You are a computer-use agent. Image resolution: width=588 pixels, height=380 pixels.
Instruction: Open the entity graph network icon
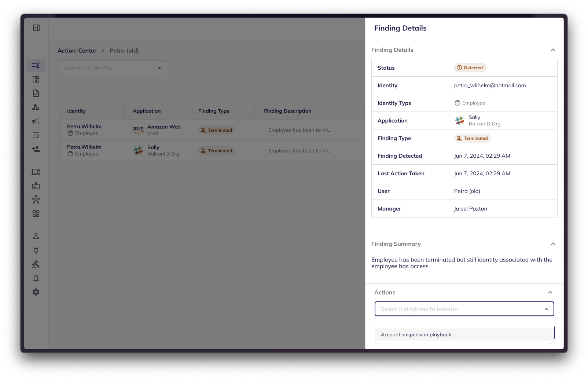click(x=36, y=200)
